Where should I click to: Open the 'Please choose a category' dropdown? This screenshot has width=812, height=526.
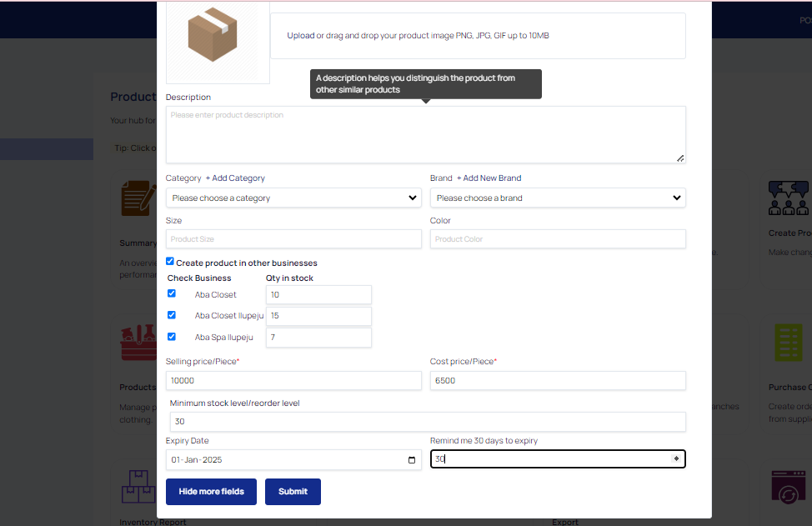[293, 198]
